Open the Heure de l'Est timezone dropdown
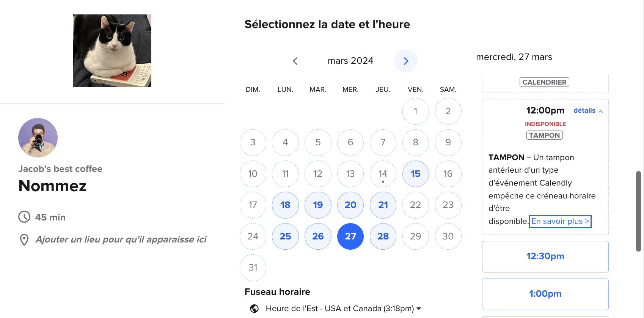The image size is (644, 318). click(344, 309)
